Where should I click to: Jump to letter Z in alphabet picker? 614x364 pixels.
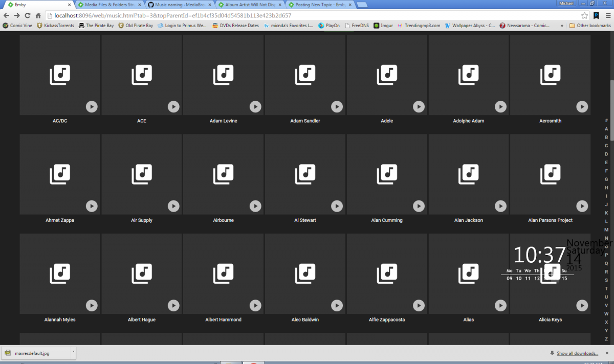[606, 339]
